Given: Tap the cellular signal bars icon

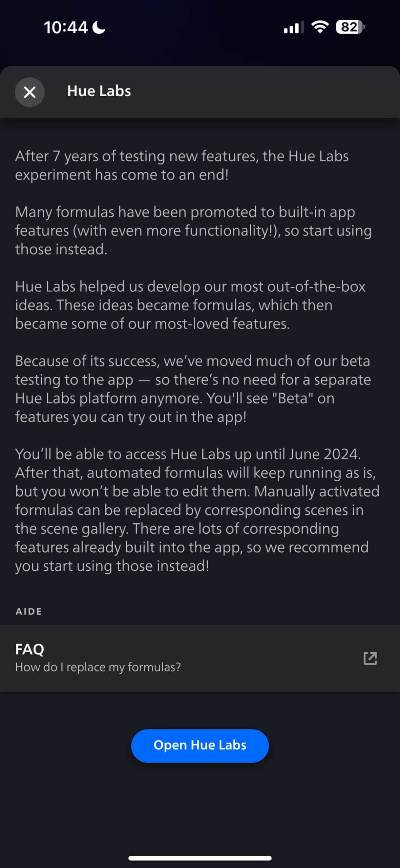Looking at the screenshot, I should (x=293, y=27).
